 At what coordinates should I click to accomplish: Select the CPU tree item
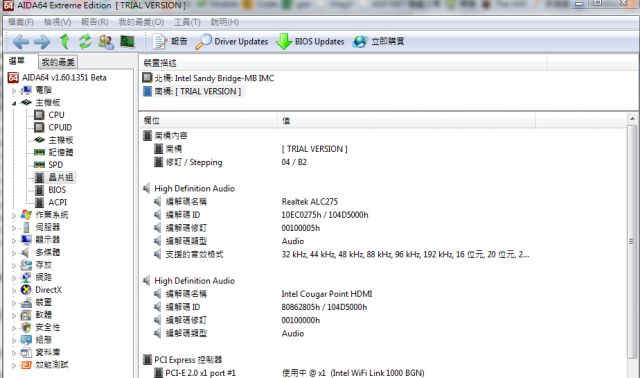pos(56,115)
